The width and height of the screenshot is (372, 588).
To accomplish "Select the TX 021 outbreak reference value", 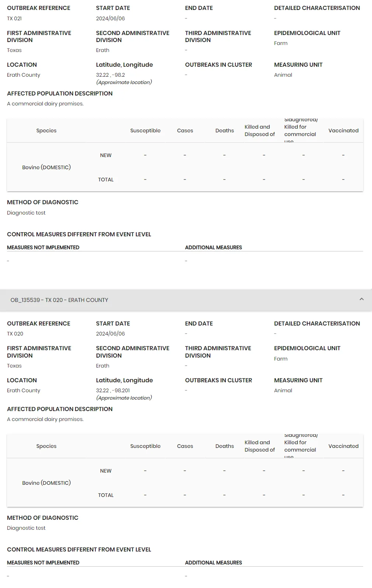I will (x=14, y=18).
